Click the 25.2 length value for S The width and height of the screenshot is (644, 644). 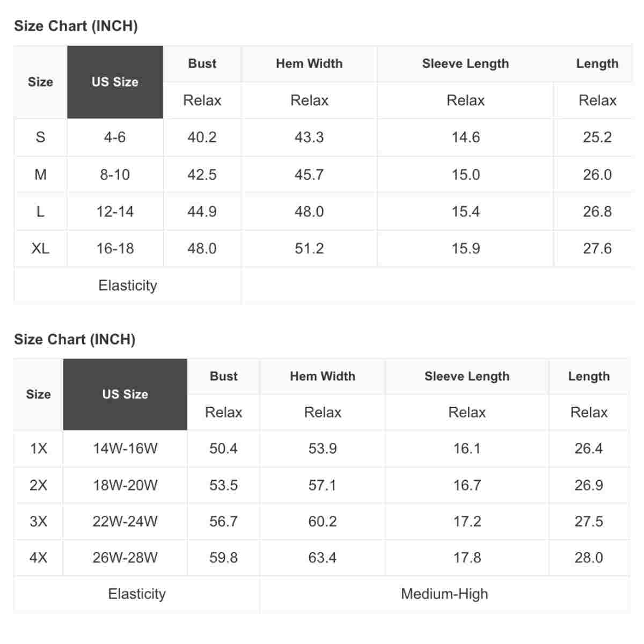pos(597,137)
